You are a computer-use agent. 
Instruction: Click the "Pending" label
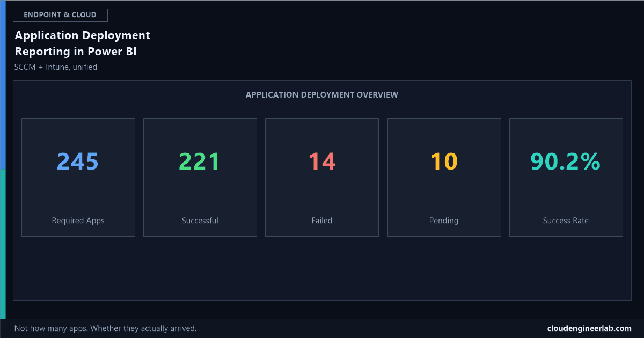pyautogui.click(x=444, y=221)
